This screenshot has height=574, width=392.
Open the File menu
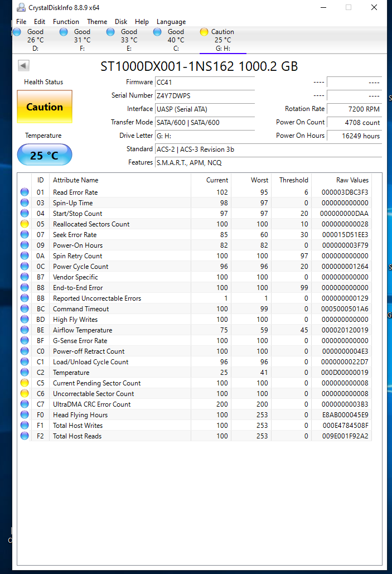coord(21,22)
